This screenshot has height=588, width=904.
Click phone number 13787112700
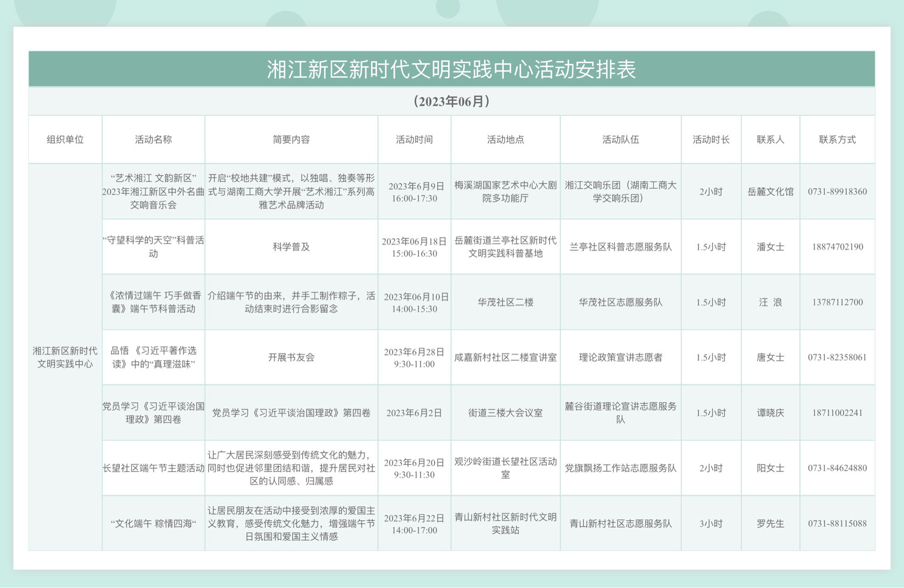[837, 302]
